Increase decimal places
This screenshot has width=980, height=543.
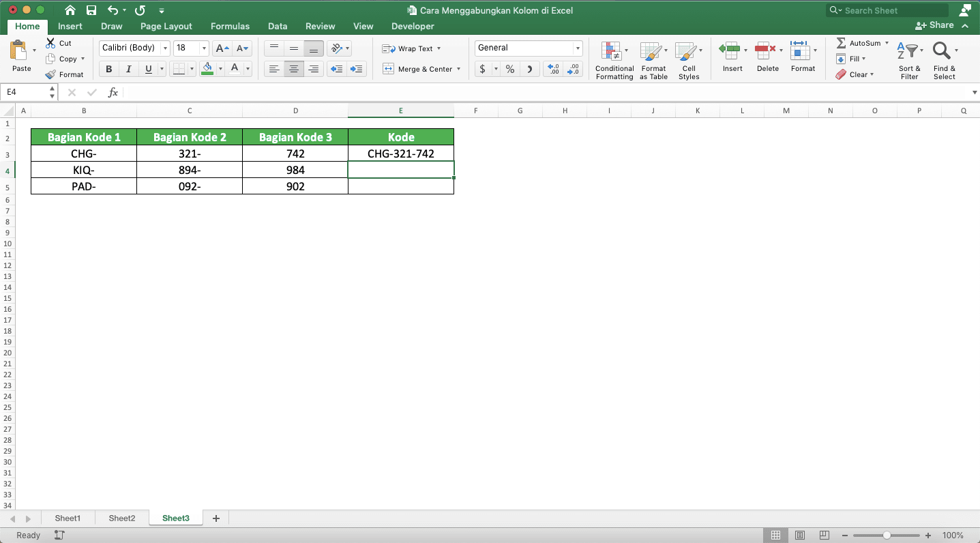click(x=553, y=69)
